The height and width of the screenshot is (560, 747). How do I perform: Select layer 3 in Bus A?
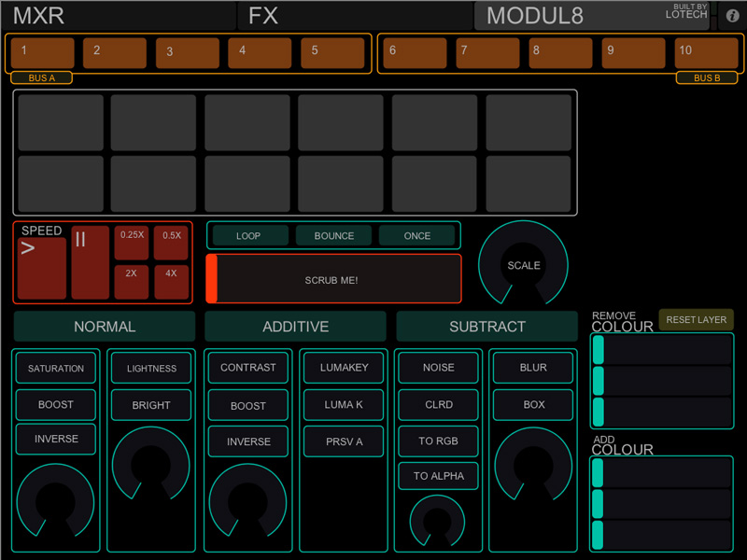pyautogui.click(x=187, y=53)
